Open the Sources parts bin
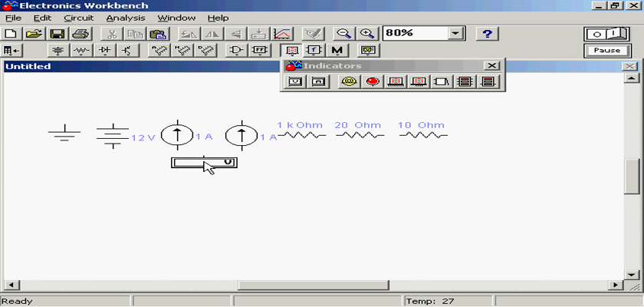 (58, 51)
